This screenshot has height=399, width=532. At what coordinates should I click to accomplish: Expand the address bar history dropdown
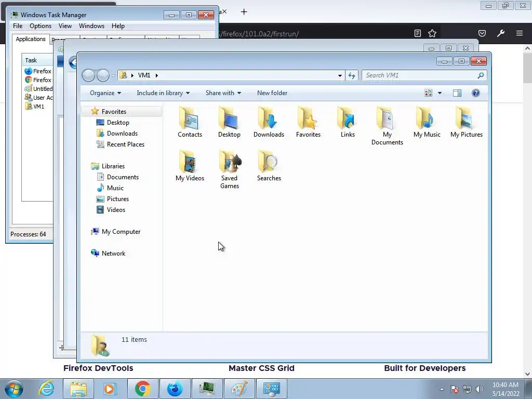(340, 75)
